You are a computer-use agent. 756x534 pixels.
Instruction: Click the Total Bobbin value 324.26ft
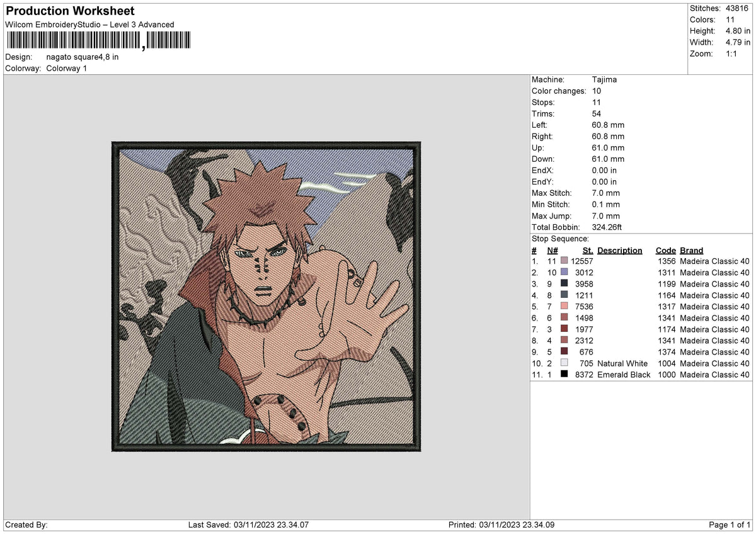click(607, 227)
